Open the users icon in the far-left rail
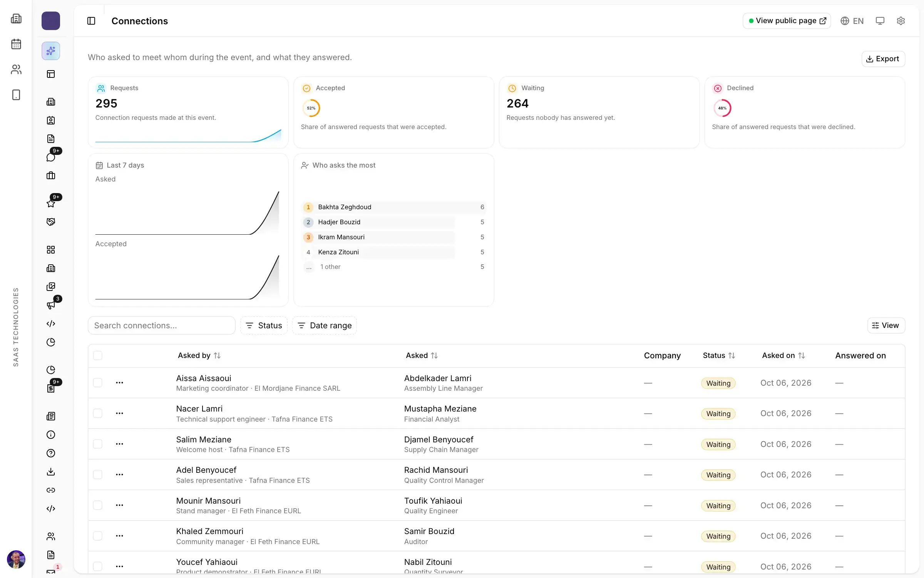Viewport: 924px width, 578px height. click(x=16, y=69)
